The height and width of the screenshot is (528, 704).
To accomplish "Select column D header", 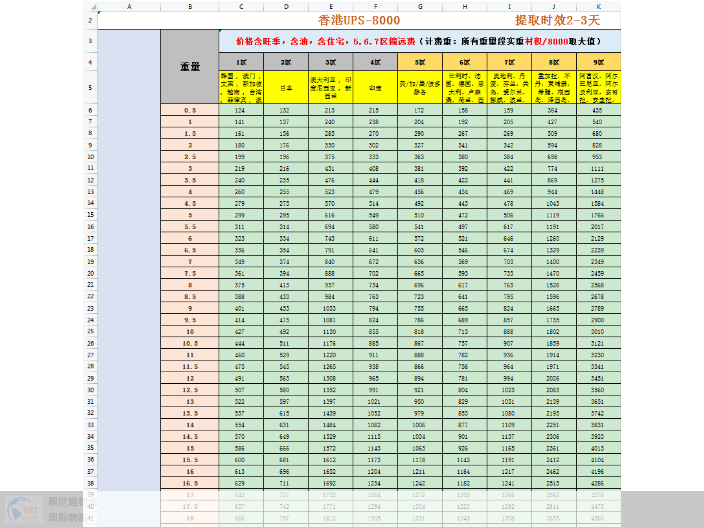I will [286, 6].
